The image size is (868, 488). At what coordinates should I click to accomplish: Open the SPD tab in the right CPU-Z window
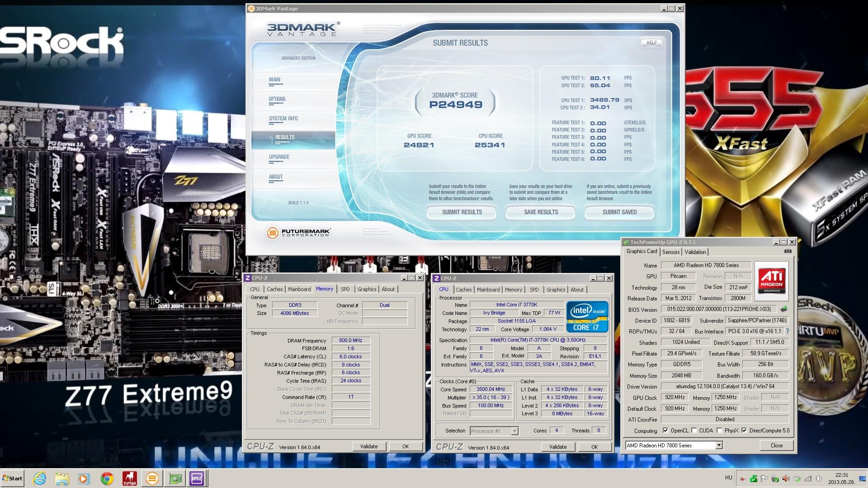click(x=534, y=290)
